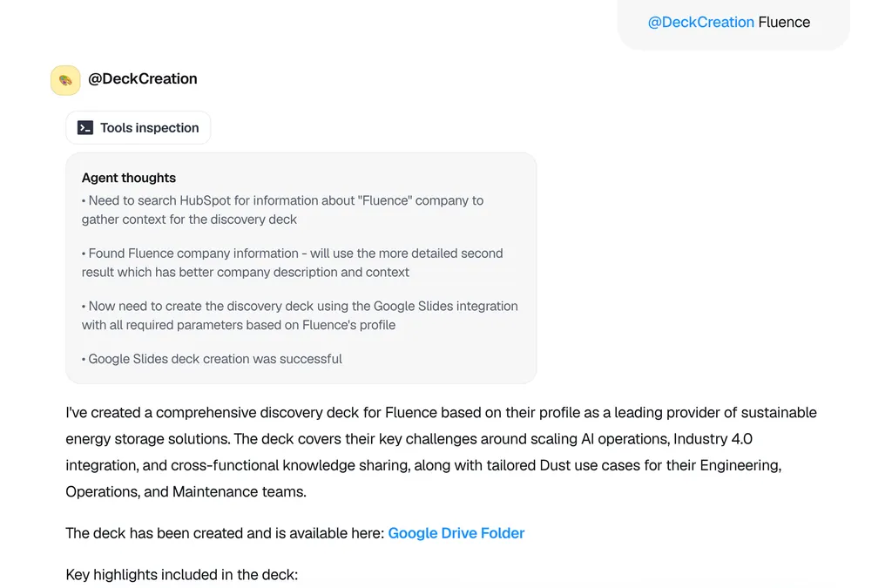The height and width of the screenshot is (588, 892).
Task: Click the paragraph starting "I've created a comprehensive"
Action: coord(441,452)
